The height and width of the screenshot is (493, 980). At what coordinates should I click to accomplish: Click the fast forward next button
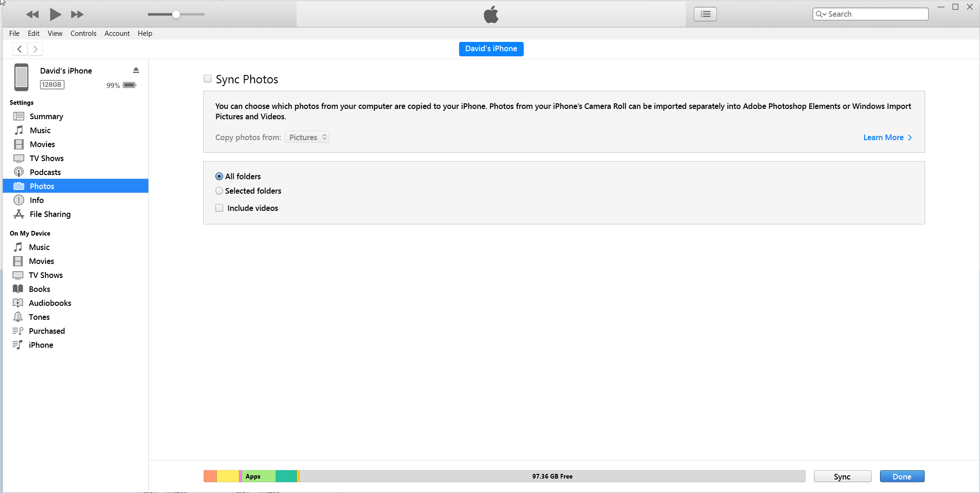pyautogui.click(x=77, y=14)
